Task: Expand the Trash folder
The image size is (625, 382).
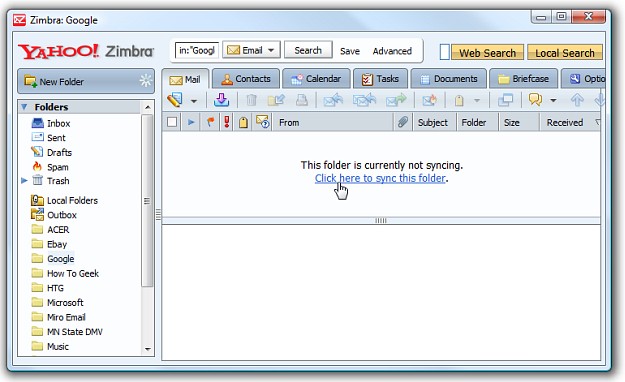Action: [24, 181]
